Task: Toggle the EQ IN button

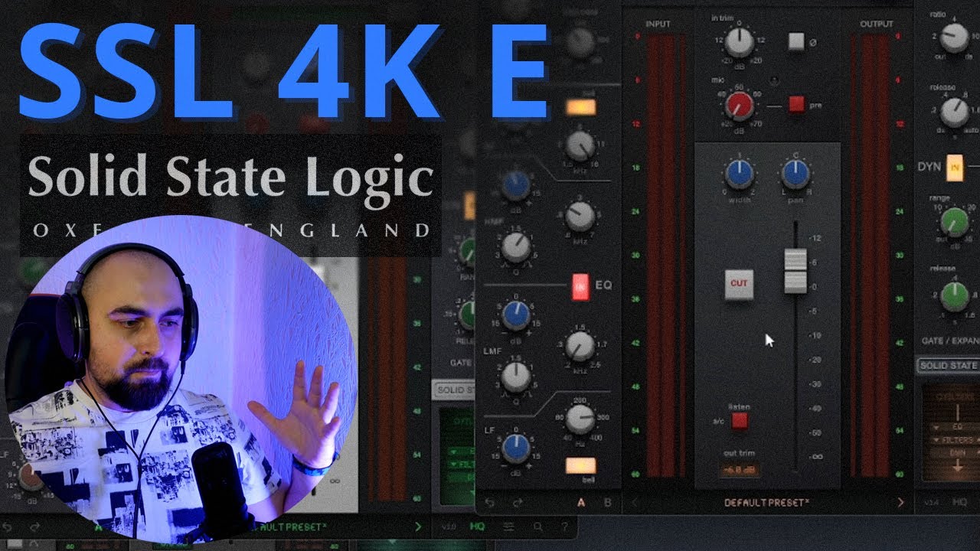Action: tap(580, 286)
